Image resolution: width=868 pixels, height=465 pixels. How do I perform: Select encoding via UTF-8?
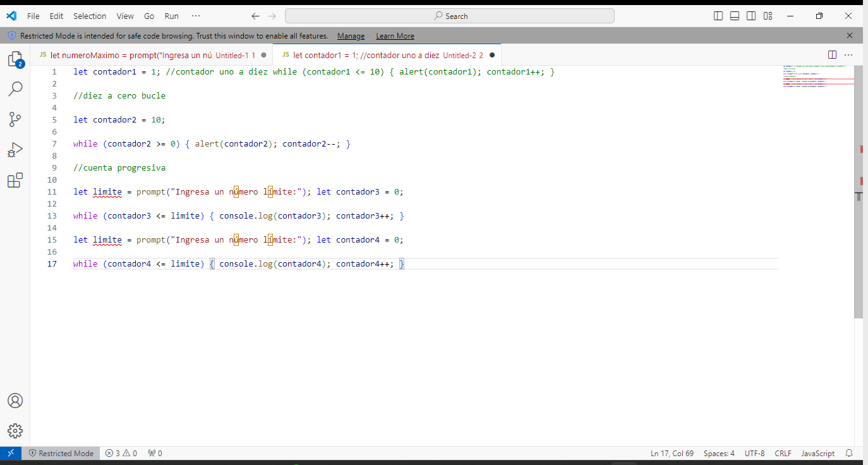coord(754,453)
